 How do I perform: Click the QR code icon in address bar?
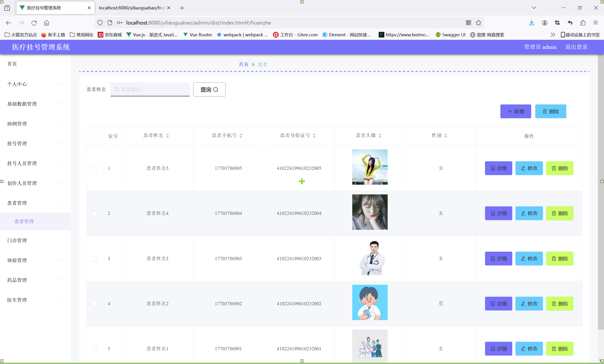[468, 23]
